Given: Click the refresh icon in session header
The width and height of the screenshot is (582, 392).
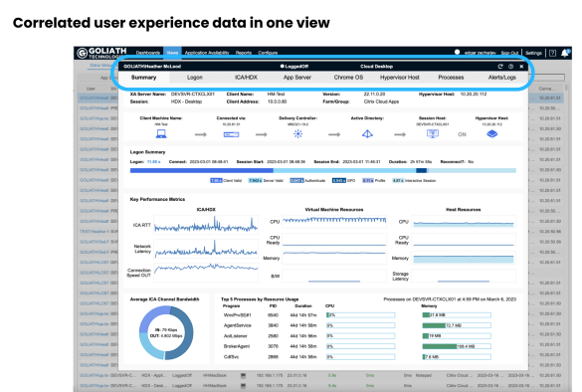Looking at the screenshot, I should (500, 67).
